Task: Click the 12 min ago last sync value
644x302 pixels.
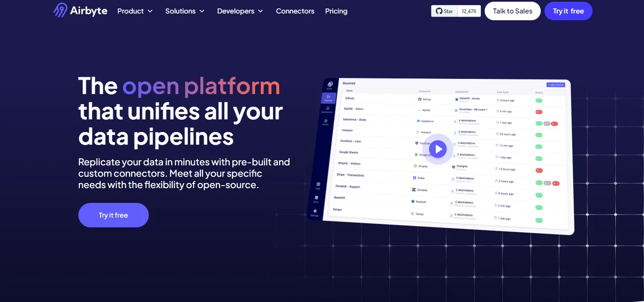Action: click(x=506, y=146)
